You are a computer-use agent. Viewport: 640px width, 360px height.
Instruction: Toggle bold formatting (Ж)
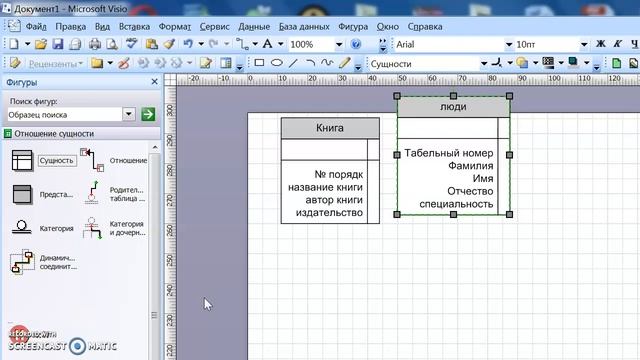[600, 44]
